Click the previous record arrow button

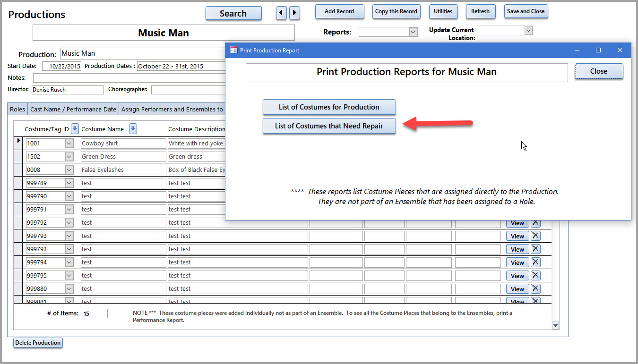point(281,13)
